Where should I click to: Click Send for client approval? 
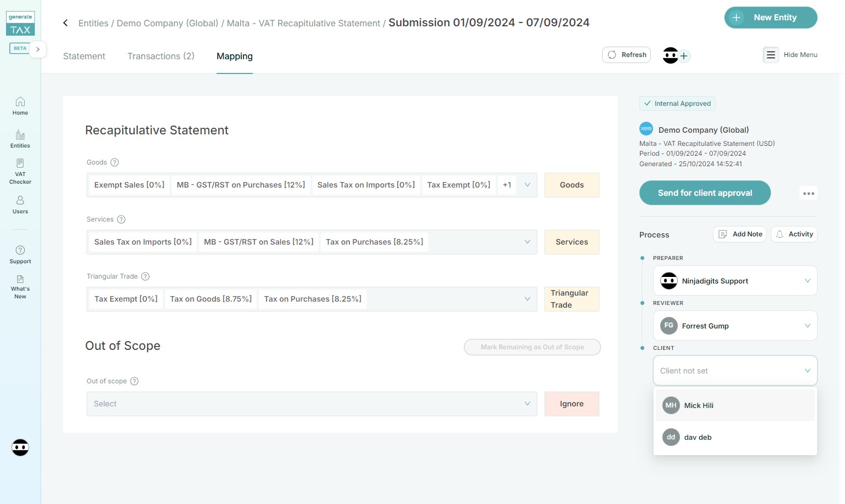point(705,192)
